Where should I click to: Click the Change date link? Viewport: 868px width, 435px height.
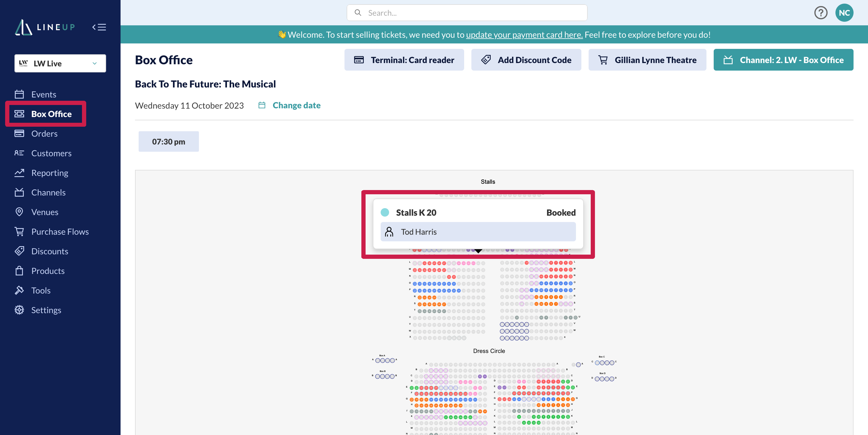pos(296,105)
